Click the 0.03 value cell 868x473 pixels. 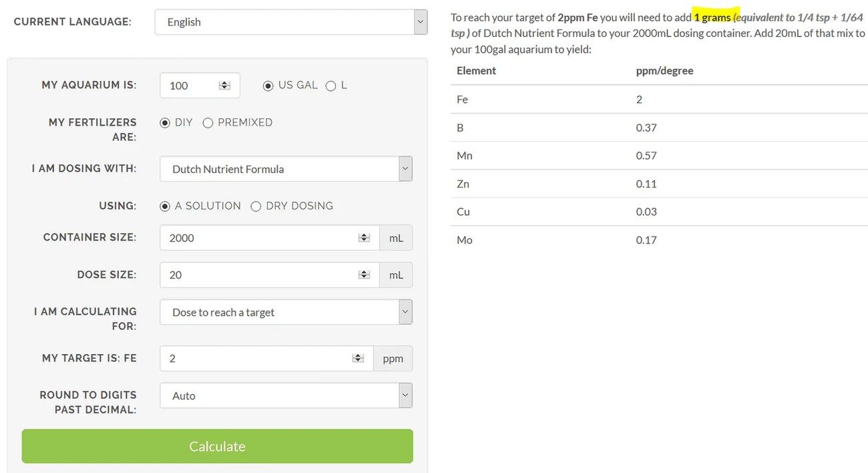(x=646, y=212)
